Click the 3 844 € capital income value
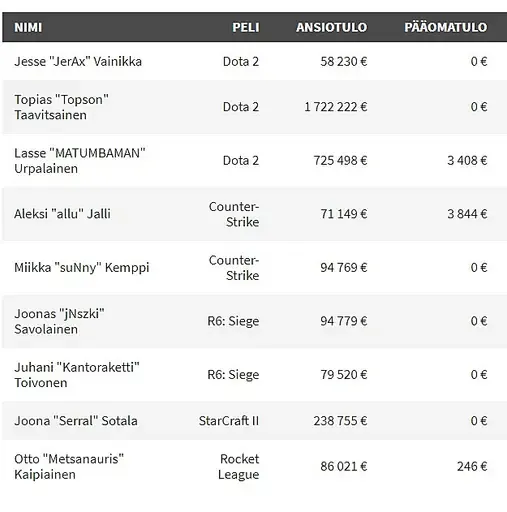Image resolution: width=507 pixels, height=512 pixels. (x=467, y=214)
